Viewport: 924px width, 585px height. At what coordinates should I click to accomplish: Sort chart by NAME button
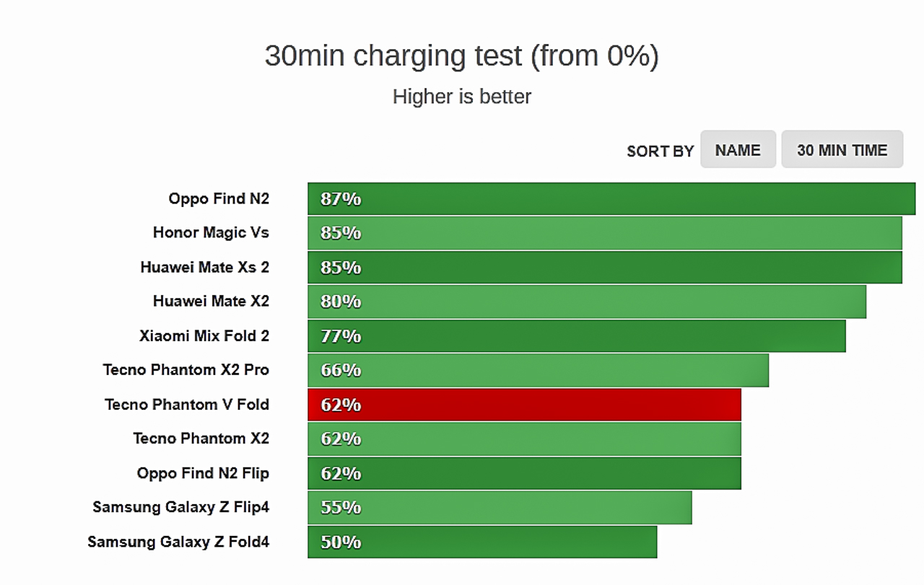pos(738,149)
